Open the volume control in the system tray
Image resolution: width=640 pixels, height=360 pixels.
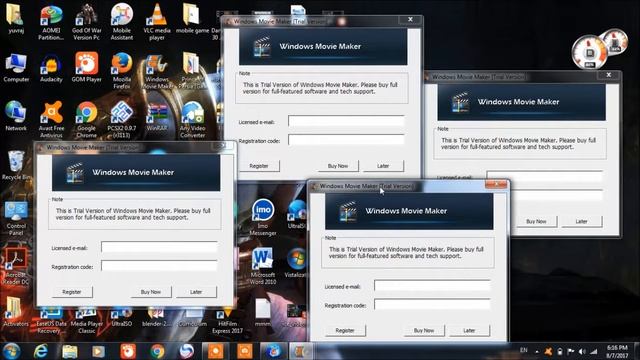[582, 351]
